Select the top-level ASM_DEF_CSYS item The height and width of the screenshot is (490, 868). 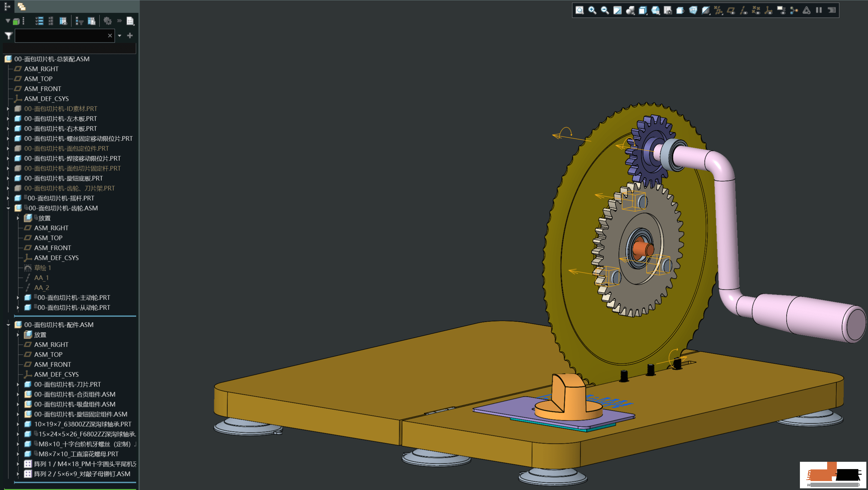[46, 99]
